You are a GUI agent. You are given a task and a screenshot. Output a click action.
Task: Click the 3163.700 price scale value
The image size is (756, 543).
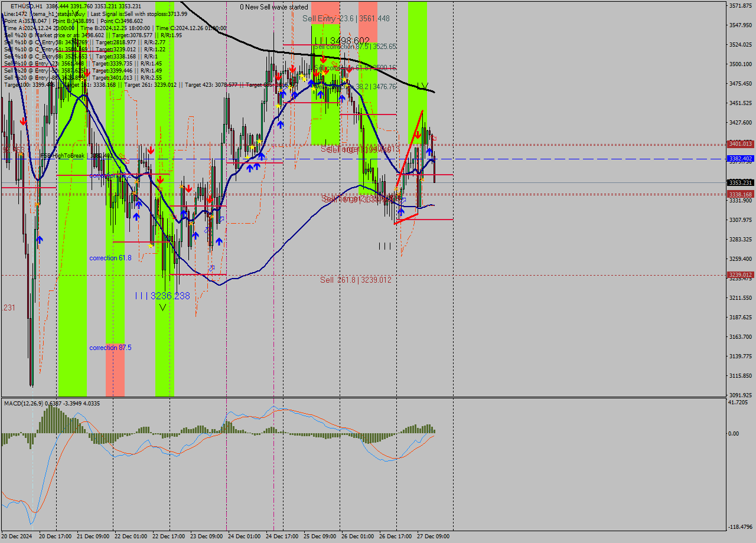pyautogui.click(x=740, y=337)
